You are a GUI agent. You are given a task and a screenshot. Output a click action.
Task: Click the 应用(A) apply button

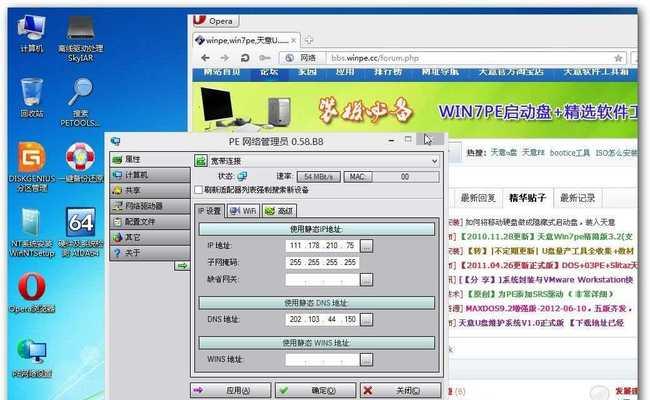[x=230, y=390]
